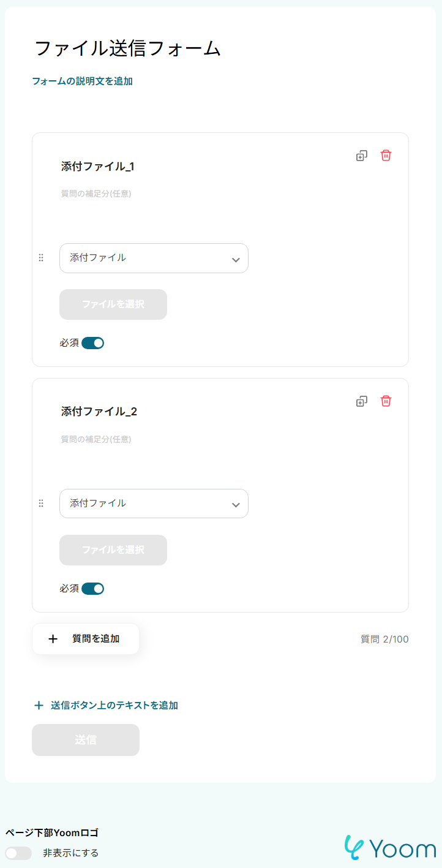Screen dimensions: 442x868
Task: Toggle 必須 switch for 添付ファイル_2
Action: [92, 589]
